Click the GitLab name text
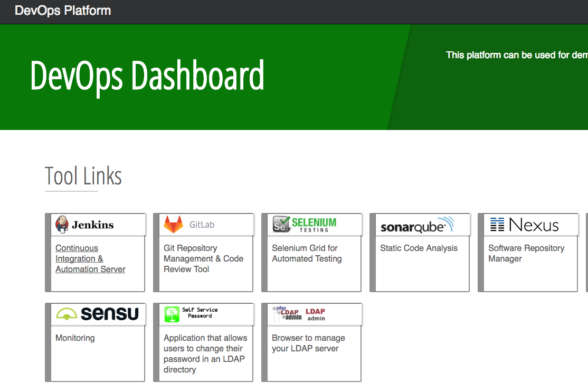588x391 pixels. pyautogui.click(x=202, y=225)
